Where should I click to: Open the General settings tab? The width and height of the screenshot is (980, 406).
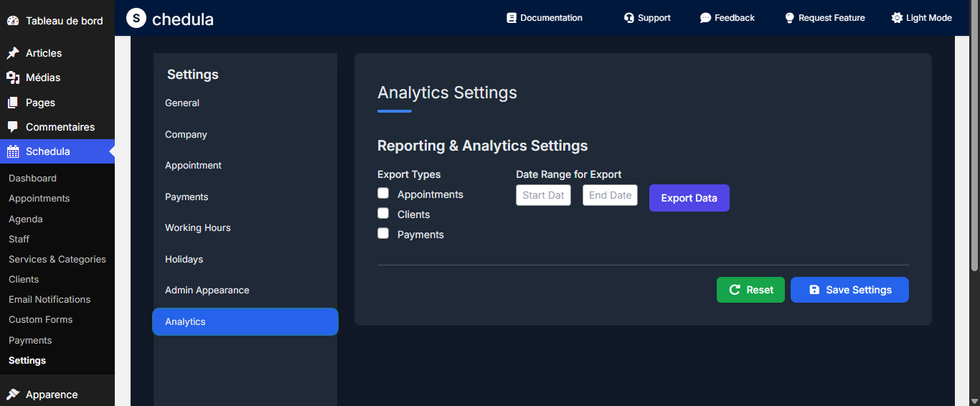coord(245,103)
